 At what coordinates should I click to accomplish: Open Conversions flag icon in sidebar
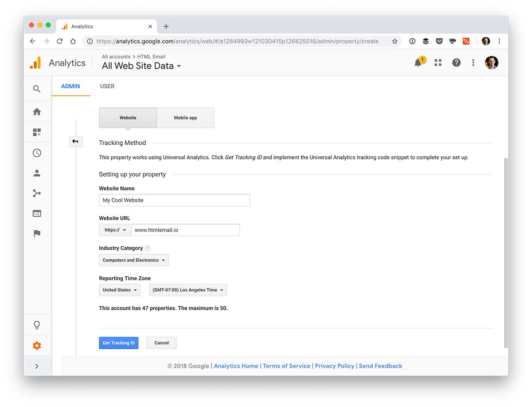37,233
